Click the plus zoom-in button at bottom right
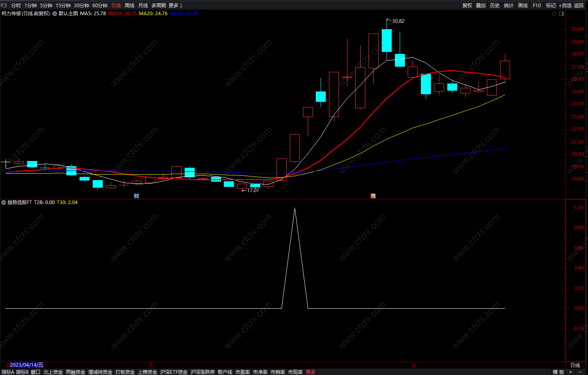 click(x=570, y=372)
